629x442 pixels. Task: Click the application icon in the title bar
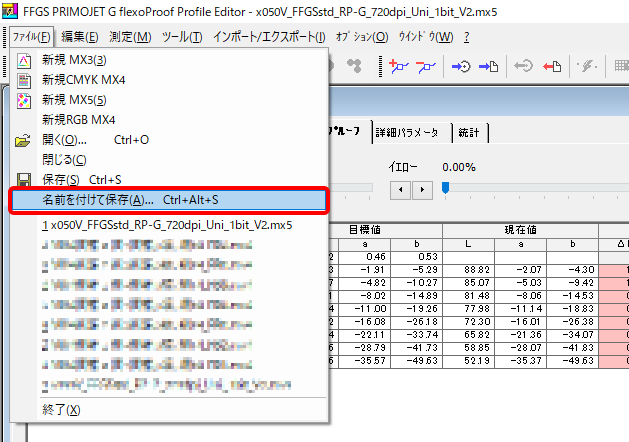pyautogui.click(x=10, y=11)
